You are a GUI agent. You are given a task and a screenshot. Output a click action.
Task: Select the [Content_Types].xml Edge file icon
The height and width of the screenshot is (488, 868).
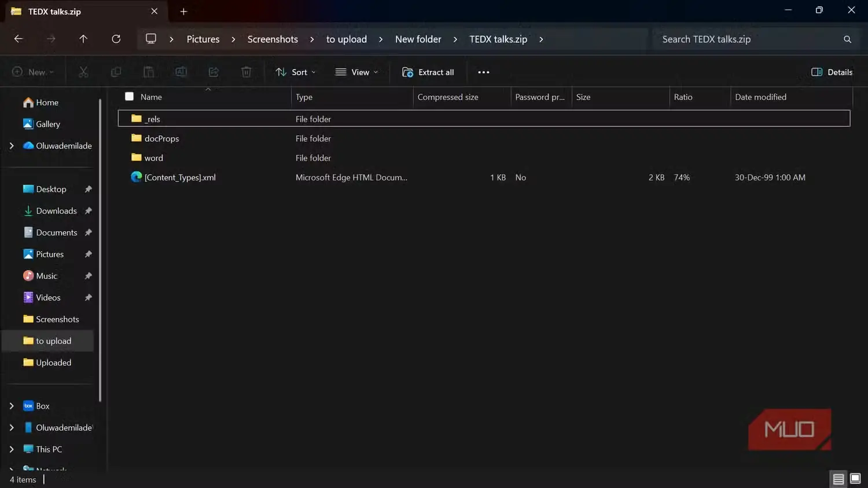coord(137,177)
